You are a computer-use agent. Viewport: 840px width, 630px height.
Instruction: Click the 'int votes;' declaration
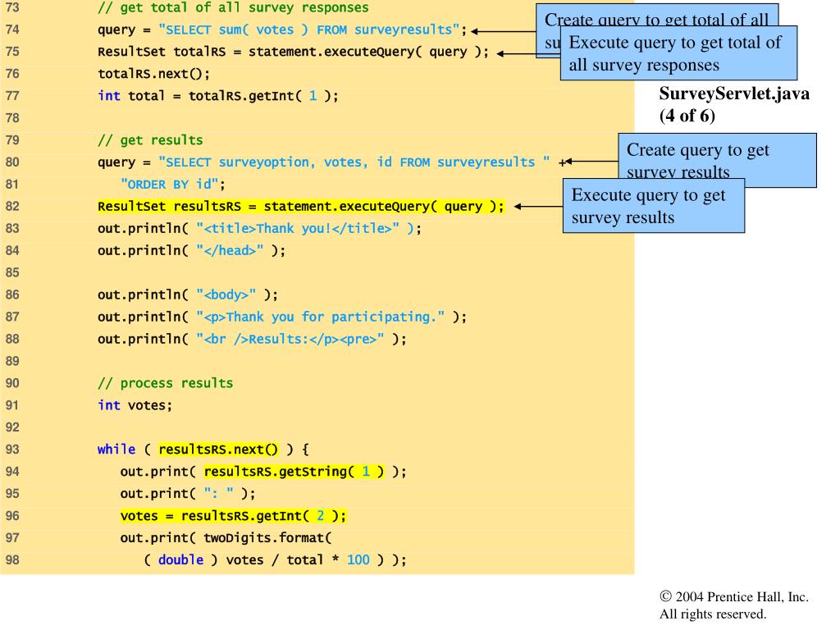point(135,405)
